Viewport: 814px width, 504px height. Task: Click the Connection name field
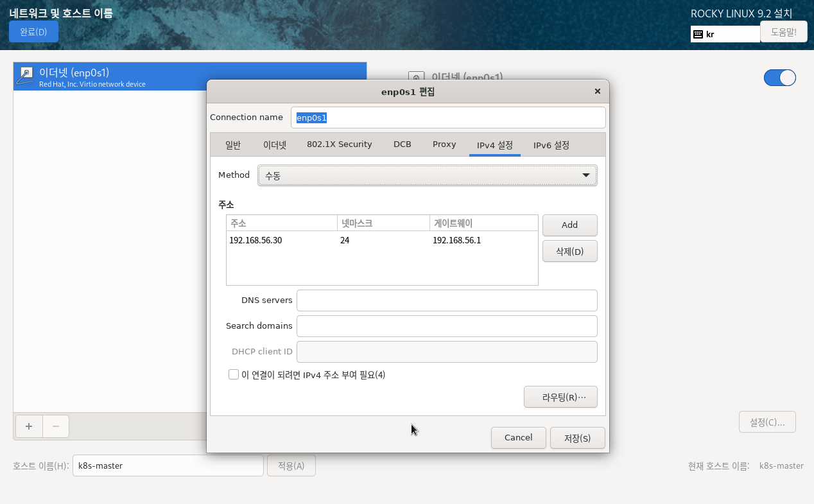tap(448, 117)
